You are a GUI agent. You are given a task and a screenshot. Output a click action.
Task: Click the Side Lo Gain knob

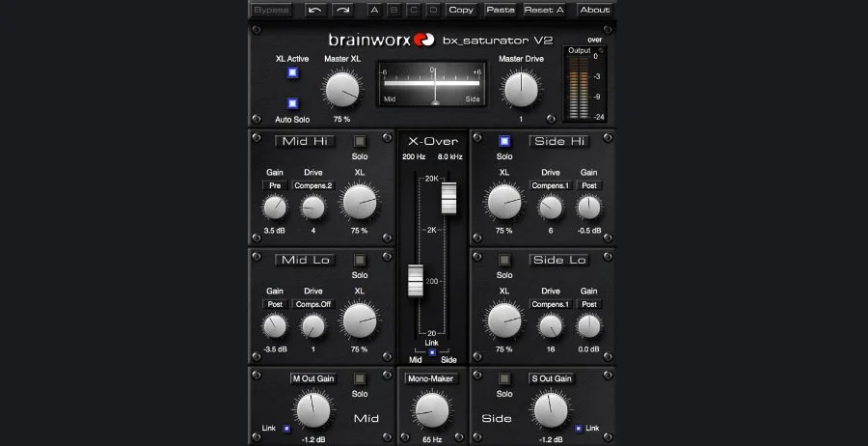[x=589, y=326]
